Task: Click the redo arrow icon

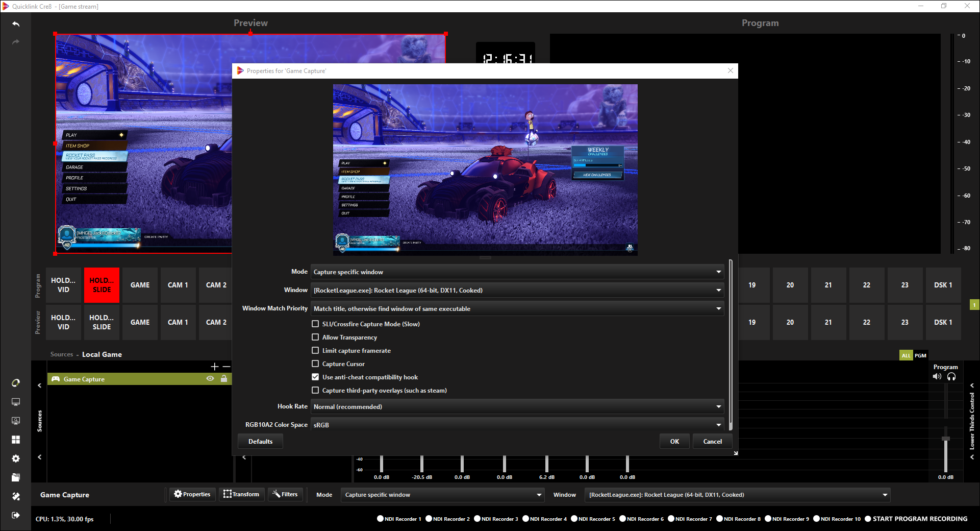Action: [16, 42]
